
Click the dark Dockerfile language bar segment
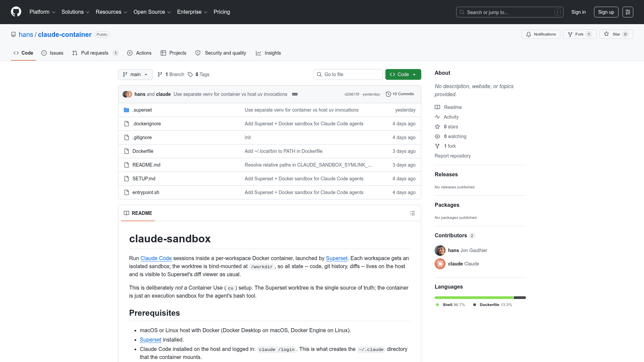(x=520, y=298)
